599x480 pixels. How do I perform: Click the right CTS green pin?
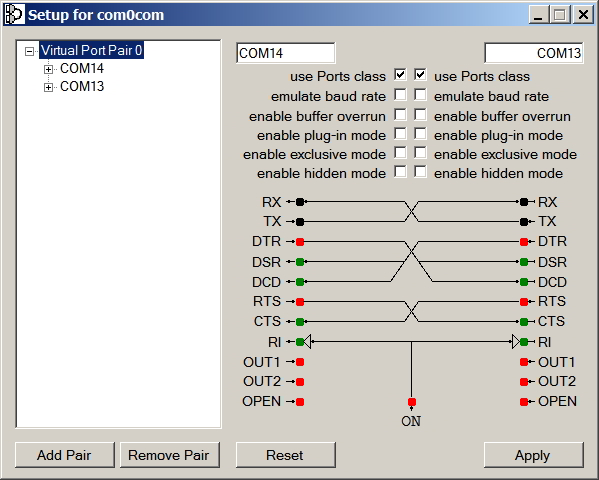click(524, 322)
